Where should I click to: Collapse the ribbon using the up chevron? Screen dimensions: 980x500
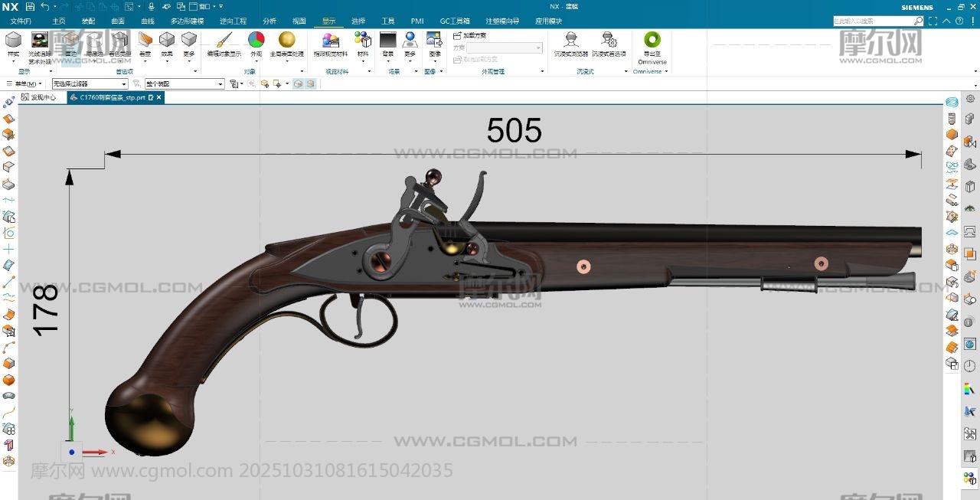coord(948,21)
